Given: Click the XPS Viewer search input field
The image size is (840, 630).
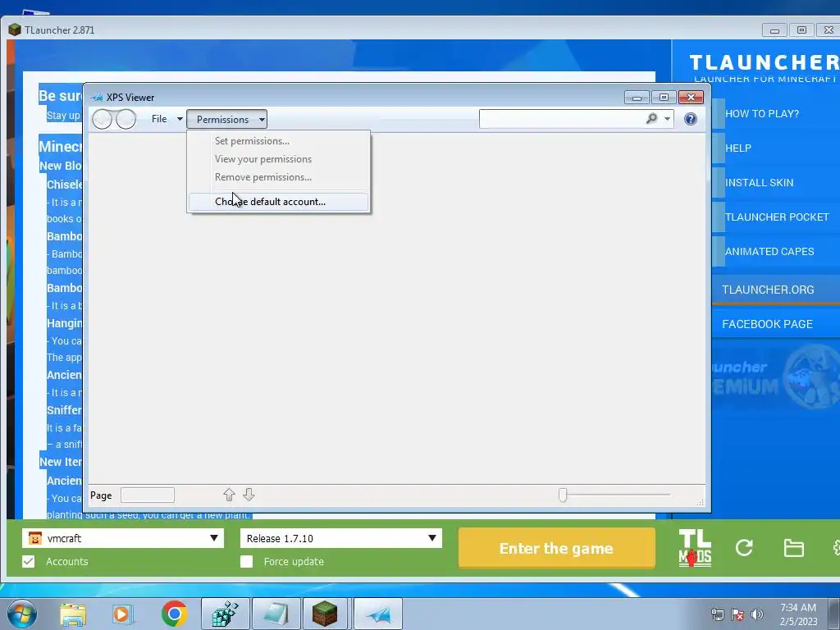Looking at the screenshot, I should (561, 119).
